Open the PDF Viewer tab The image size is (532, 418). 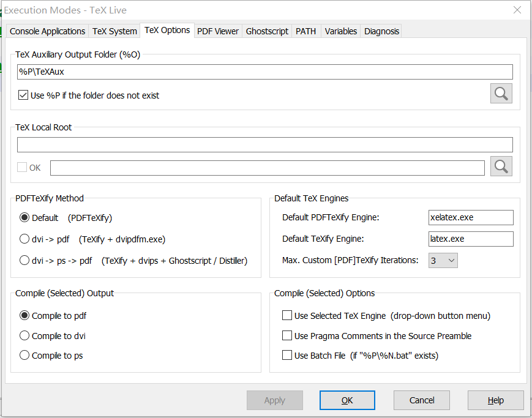tap(218, 31)
